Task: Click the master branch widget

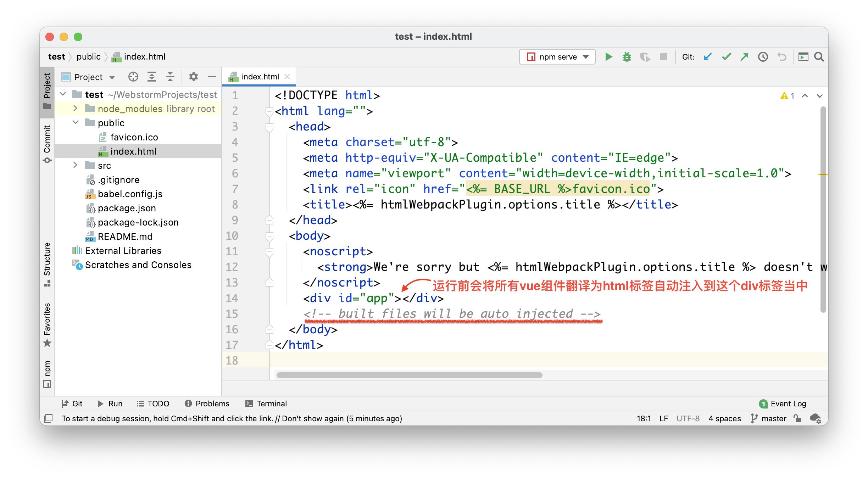Action: pyautogui.click(x=768, y=418)
